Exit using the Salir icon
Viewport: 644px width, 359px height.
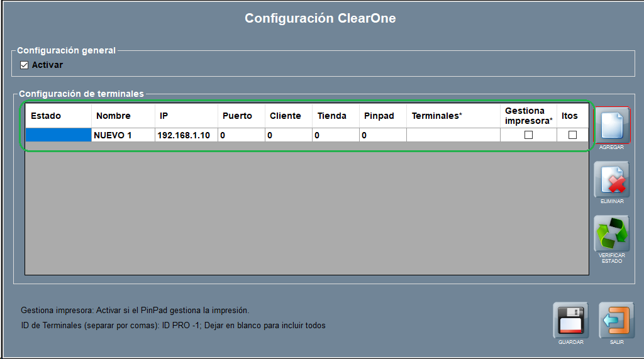616,321
